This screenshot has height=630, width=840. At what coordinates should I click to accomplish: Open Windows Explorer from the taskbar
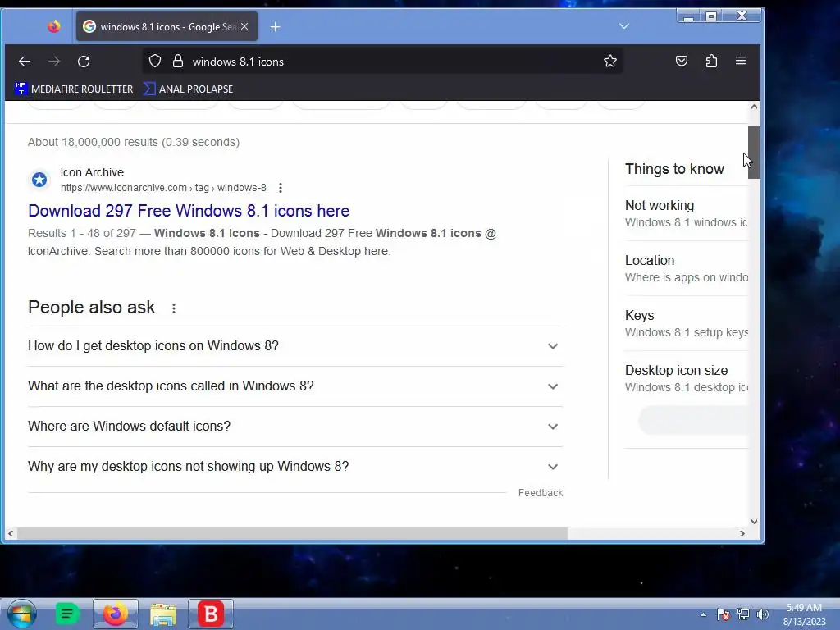[x=163, y=614]
